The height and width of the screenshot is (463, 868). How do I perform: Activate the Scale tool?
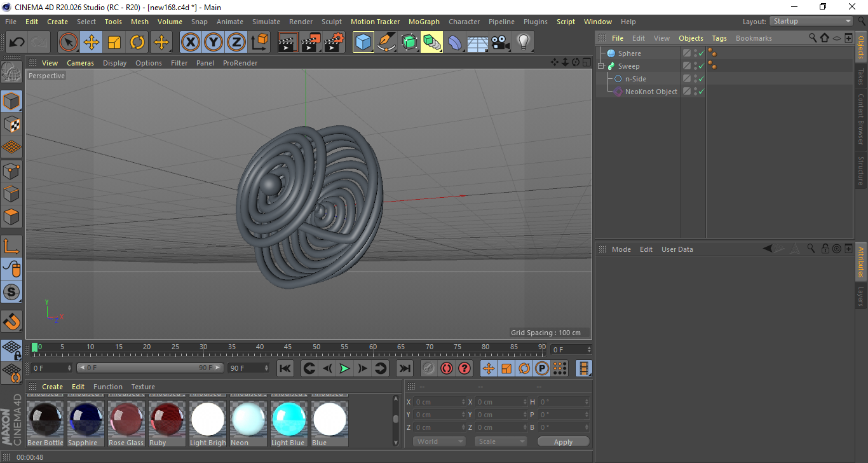click(x=114, y=43)
